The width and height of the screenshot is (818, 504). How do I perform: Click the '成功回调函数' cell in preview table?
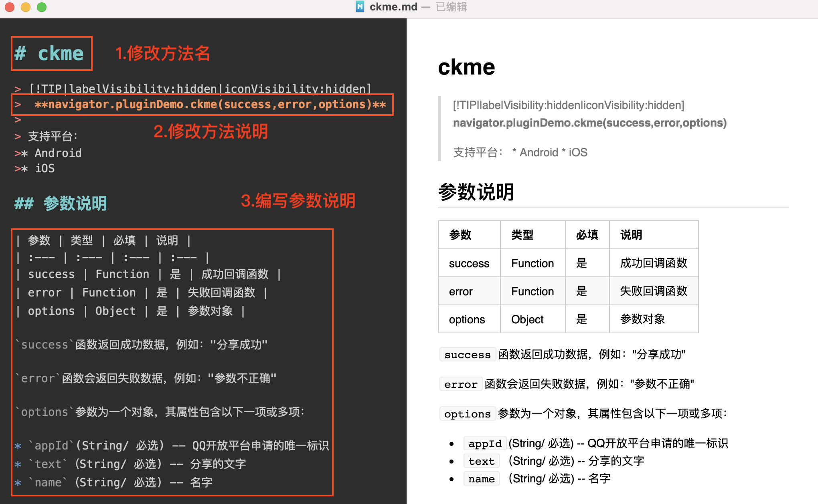click(654, 263)
